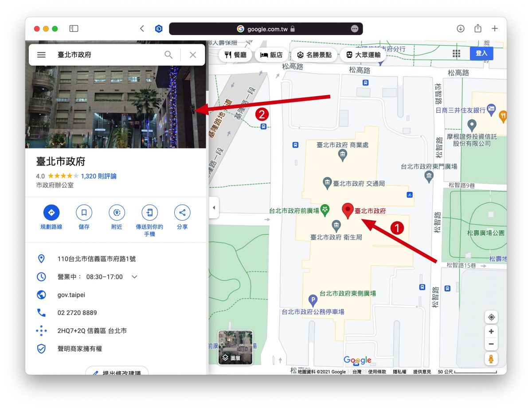
Task: Click the Safari share icon
Action: [x=478, y=28]
